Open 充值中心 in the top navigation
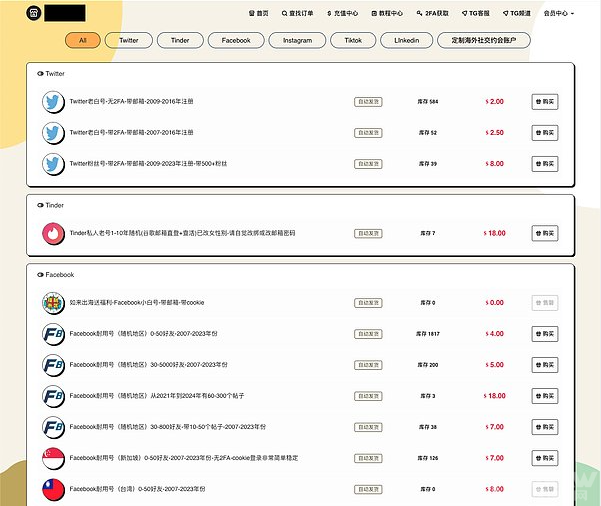The height and width of the screenshot is (506, 601). [341, 14]
